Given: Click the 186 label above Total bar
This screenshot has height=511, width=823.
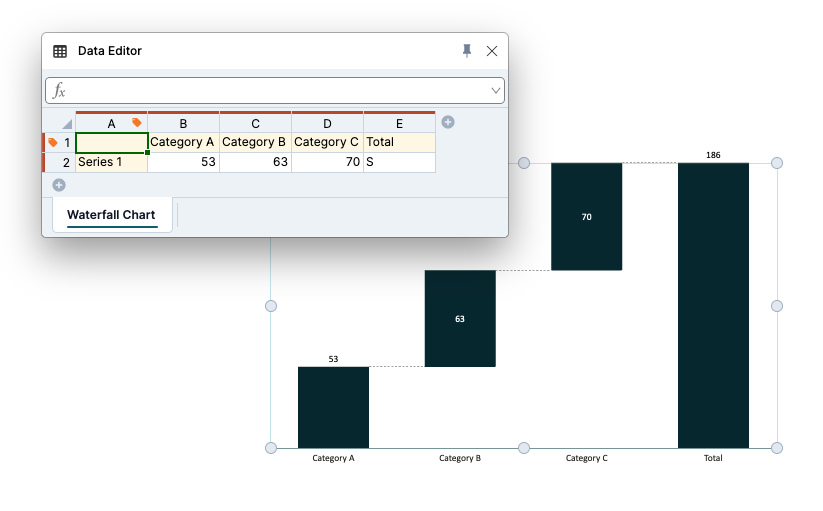Looking at the screenshot, I should point(713,155).
